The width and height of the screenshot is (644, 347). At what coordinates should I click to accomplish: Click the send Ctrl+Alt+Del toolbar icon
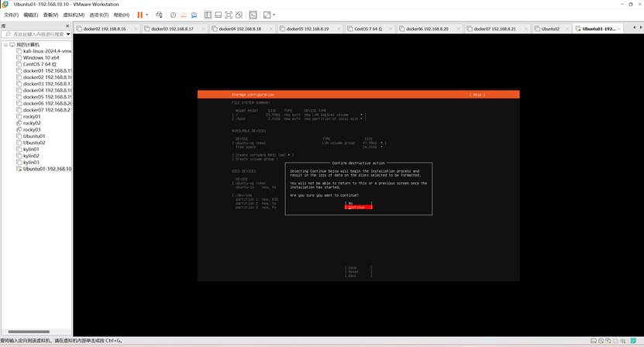159,15
